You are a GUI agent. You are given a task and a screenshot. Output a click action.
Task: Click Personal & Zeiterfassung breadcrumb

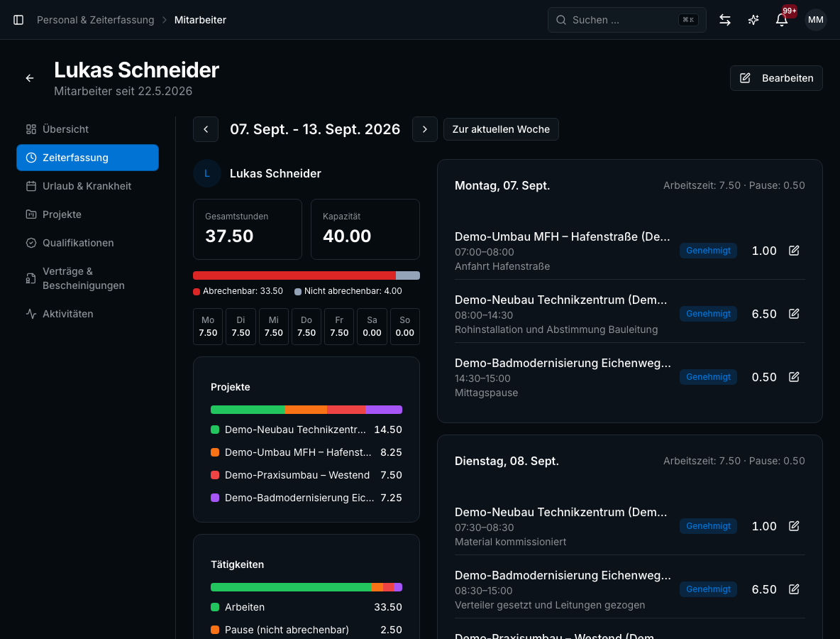[x=95, y=20]
